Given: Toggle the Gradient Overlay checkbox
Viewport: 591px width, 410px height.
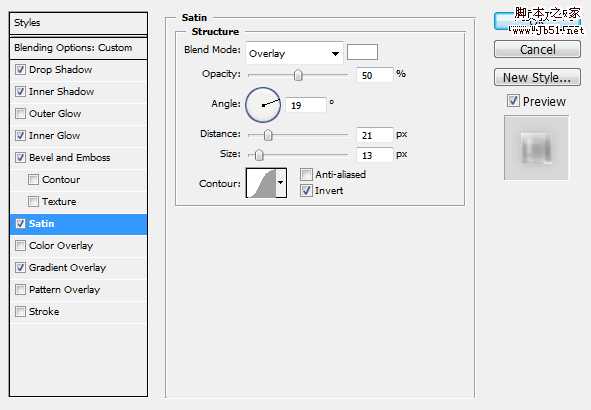Looking at the screenshot, I should tap(20, 268).
